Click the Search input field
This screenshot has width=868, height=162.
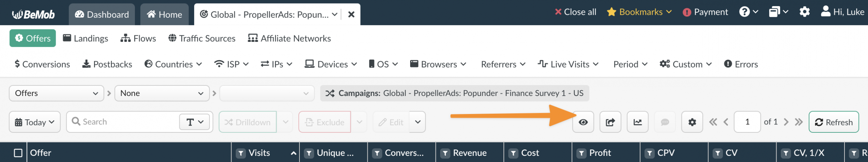tap(123, 122)
